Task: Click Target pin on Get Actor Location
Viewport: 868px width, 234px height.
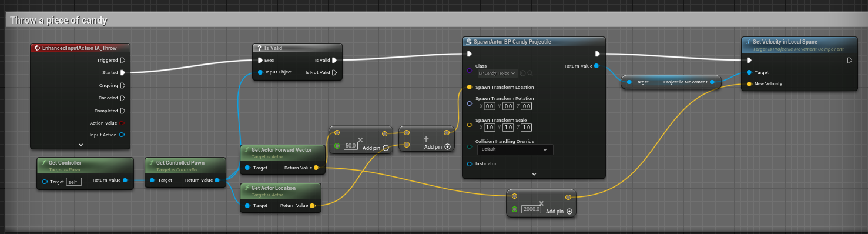Action: (247, 206)
